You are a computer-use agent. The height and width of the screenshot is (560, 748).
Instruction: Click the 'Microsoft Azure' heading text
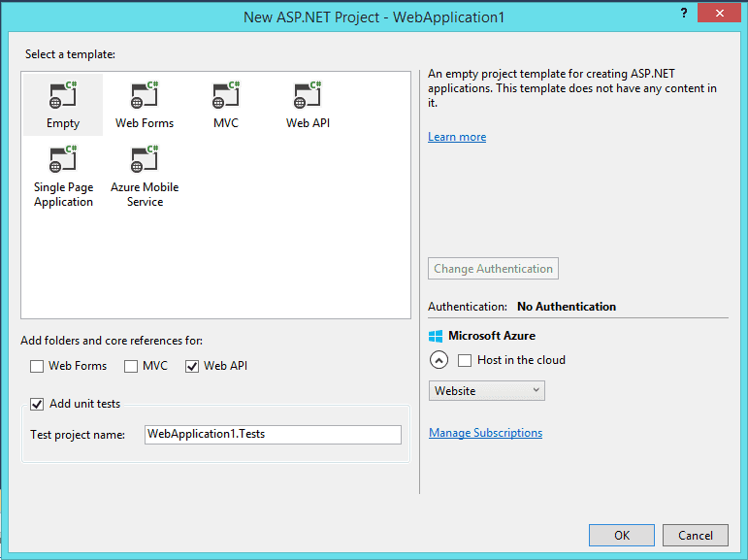[x=492, y=336]
